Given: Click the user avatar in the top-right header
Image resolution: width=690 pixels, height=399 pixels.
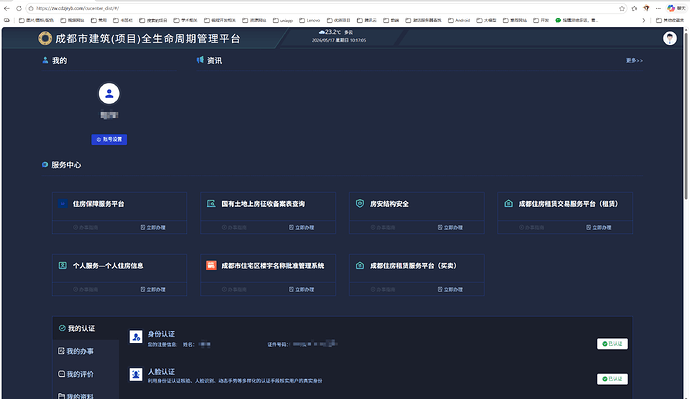Looking at the screenshot, I should pos(670,38).
